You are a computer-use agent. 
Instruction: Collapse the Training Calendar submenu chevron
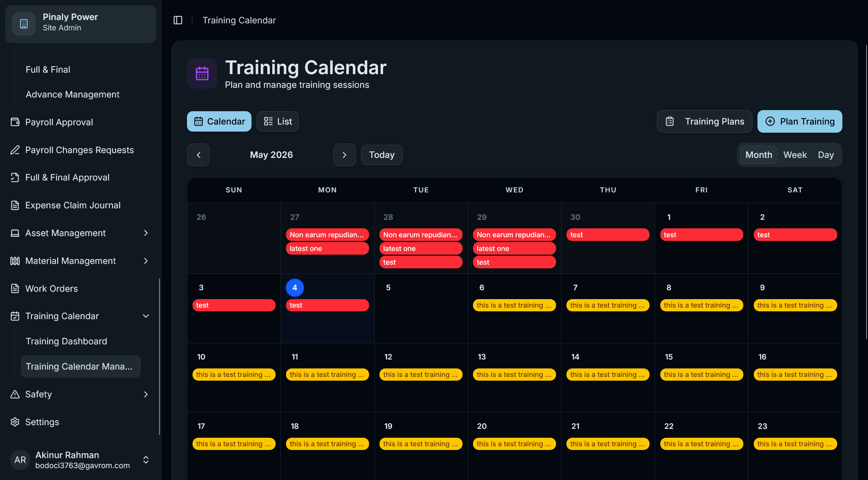click(146, 316)
